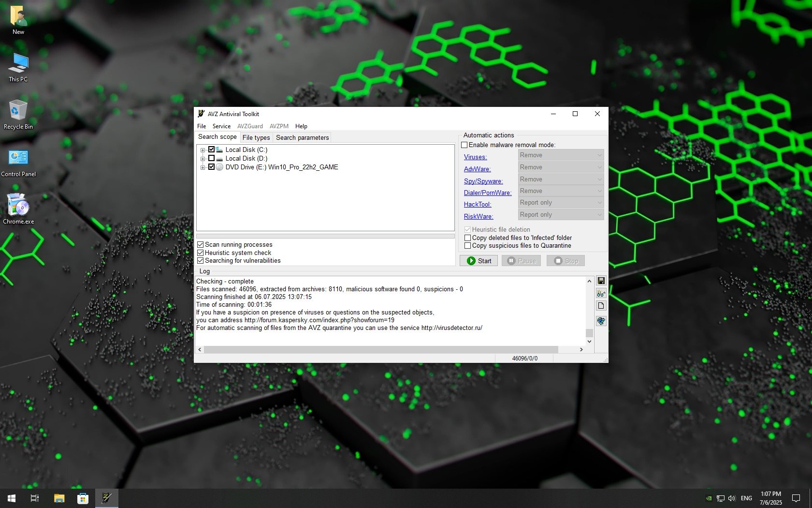Image resolution: width=812 pixels, height=508 pixels.
Task: Open File Explorer from the taskbar
Action: point(59,498)
